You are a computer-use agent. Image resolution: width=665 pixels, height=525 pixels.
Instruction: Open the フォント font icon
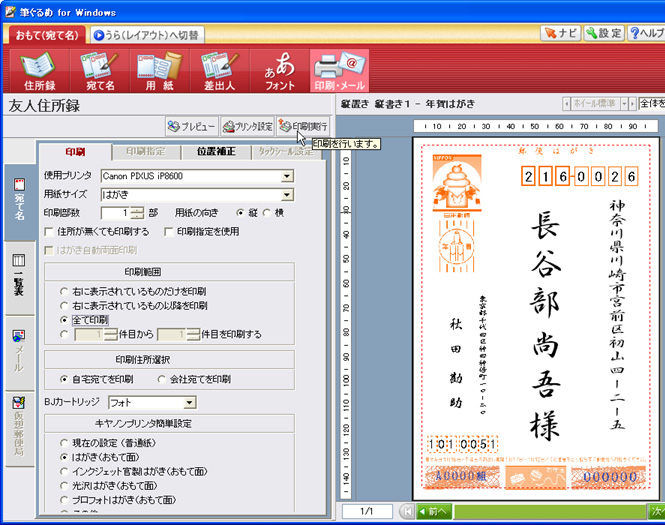click(x=279, y=71)
